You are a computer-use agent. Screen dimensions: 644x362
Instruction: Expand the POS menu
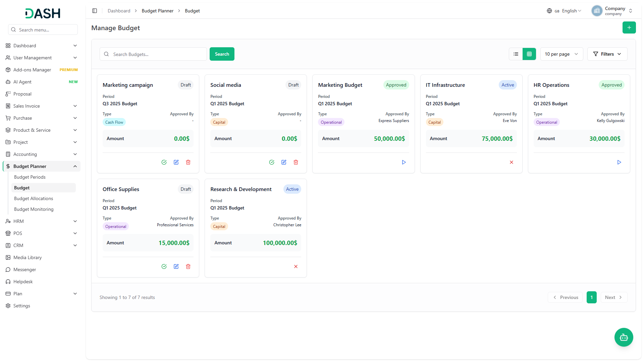(42, 233)
